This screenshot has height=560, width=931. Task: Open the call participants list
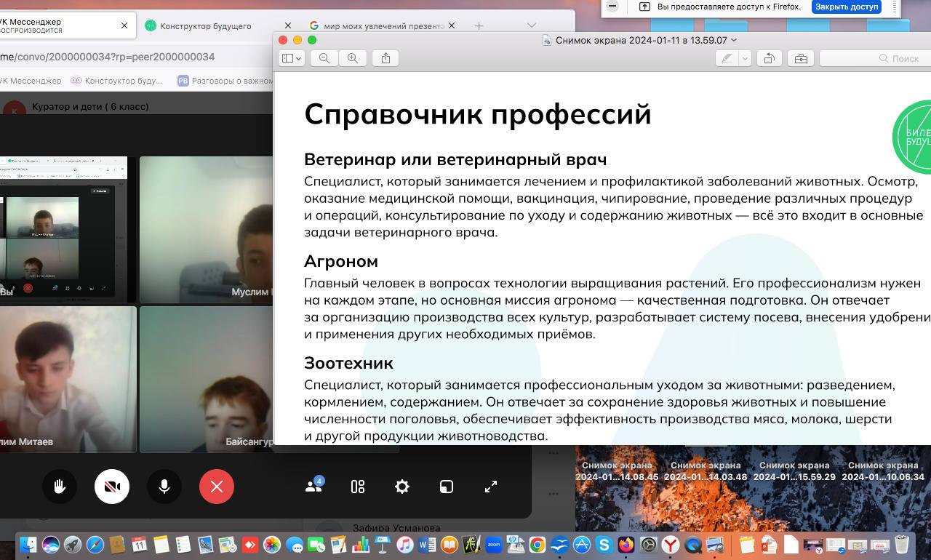[314, 487]
